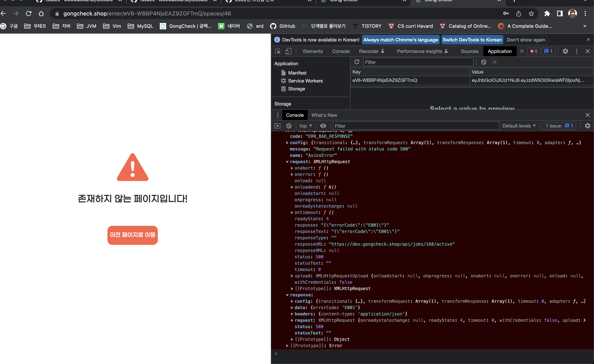Click the 5 errors badge
594x364 pixels.
click(x=534, y=51)
